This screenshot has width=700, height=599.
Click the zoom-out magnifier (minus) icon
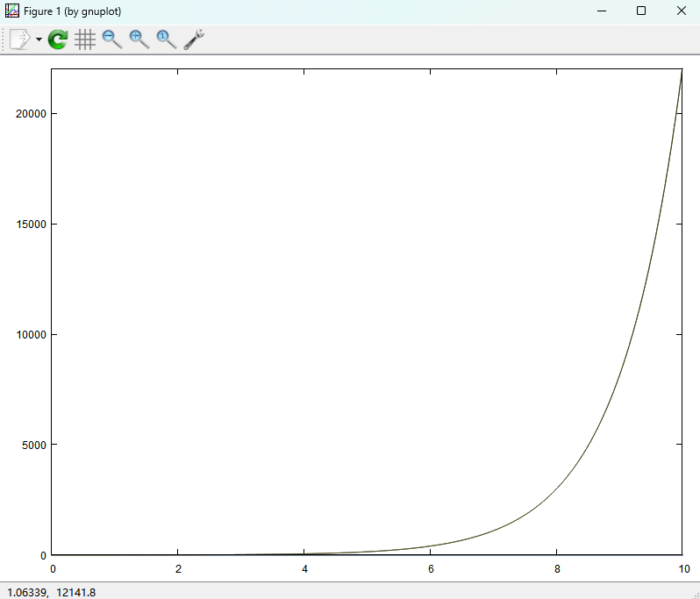[x=112, y=39]
